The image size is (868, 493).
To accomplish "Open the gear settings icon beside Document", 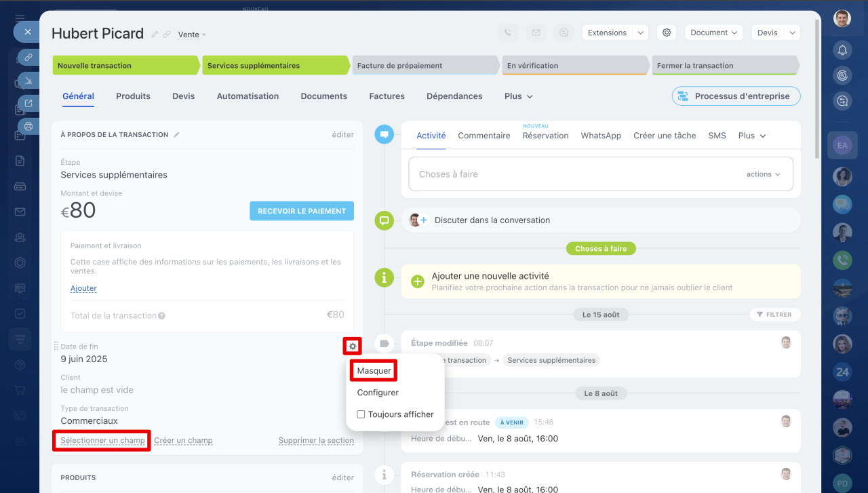I will (667, 33).
